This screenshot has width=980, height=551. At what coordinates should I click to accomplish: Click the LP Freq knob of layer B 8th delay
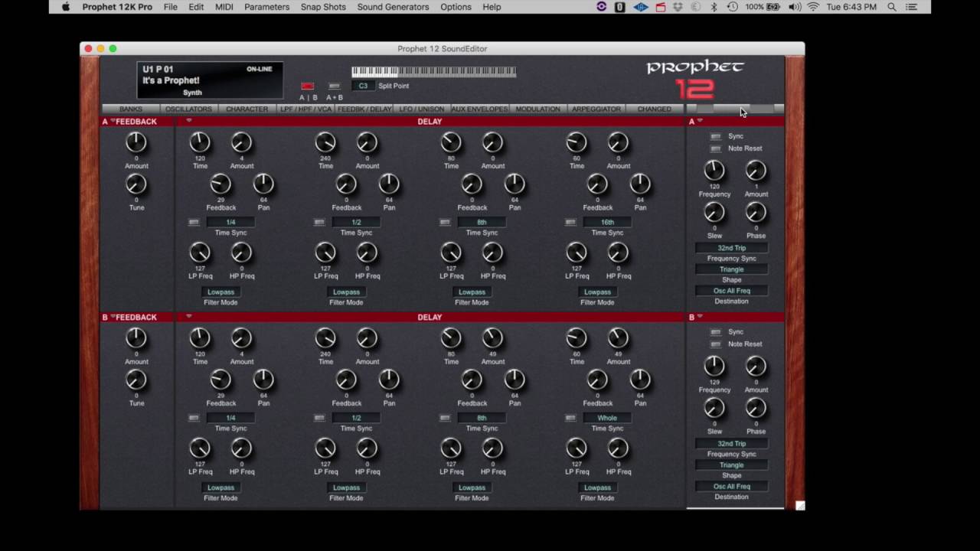pyautogui.click(x=451, y=448)
